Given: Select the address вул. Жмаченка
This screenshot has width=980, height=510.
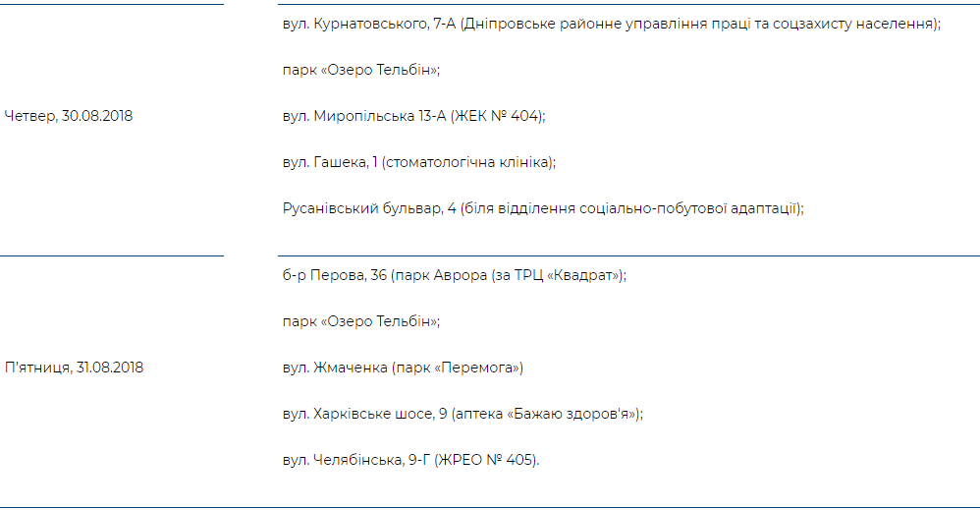Looking at the screenshot, I should click(x=333, y=368).
